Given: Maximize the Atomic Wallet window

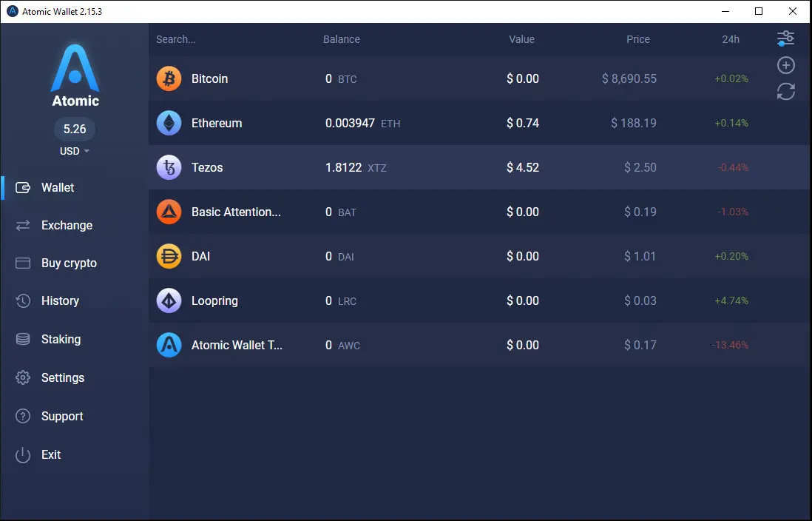Looking at the screenshot, I should pos(759,11).
